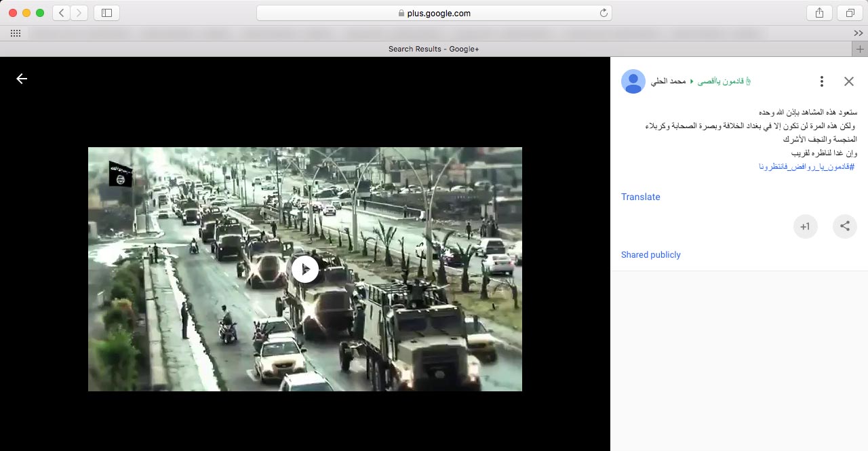868x451 pixels.
Task: Click the plus.google.com address bar
Action: point(434,13)
